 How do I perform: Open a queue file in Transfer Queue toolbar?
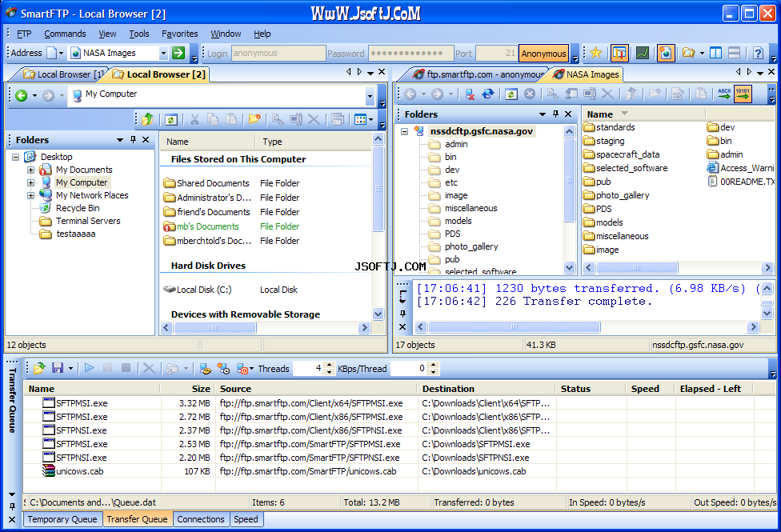[x=39, y=368]
